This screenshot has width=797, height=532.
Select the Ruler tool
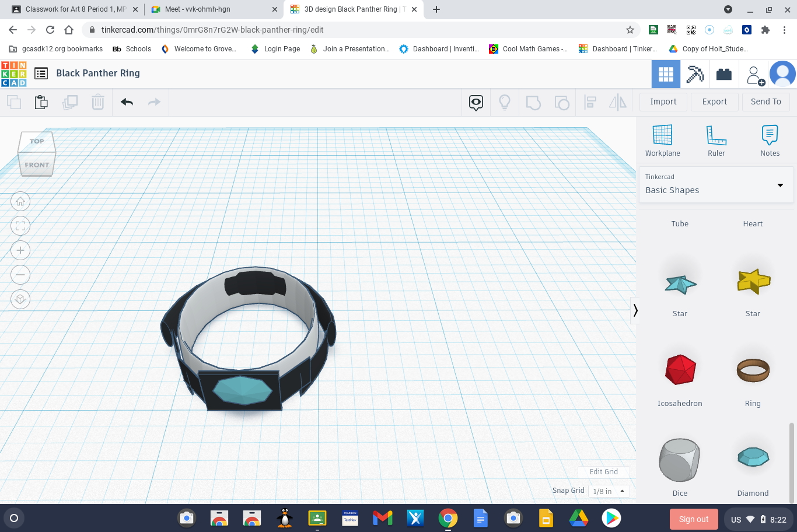(x=716, y=141)
